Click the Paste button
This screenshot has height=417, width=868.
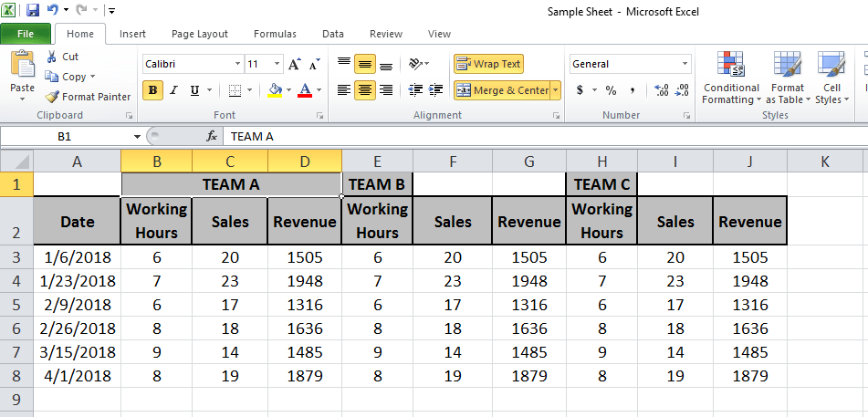(22, 76)
